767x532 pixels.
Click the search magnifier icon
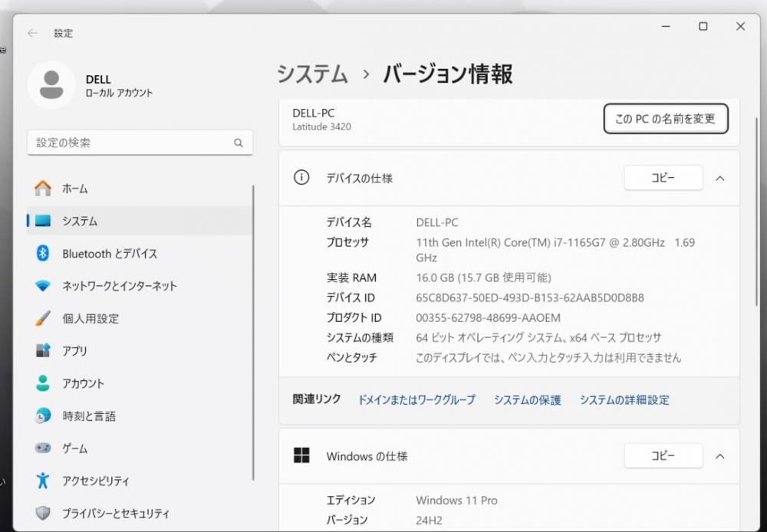239,143
